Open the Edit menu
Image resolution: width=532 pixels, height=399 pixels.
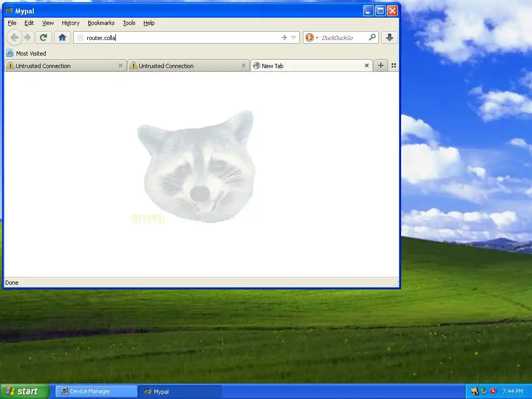(x=29, y=23)
